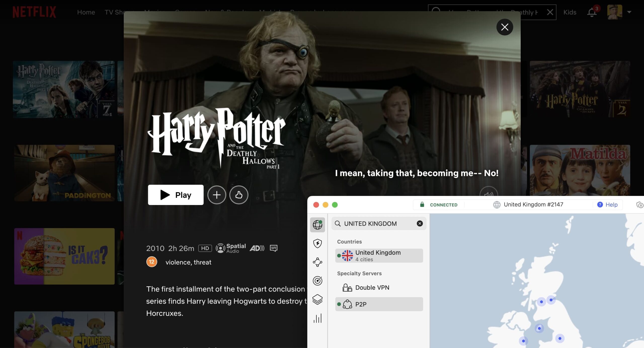Give Deathly Hallows a thumbs up

(x=239, y=195)
